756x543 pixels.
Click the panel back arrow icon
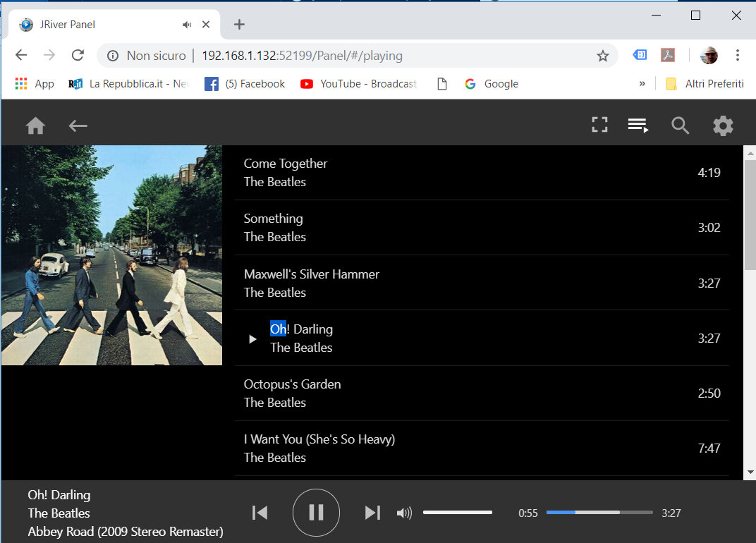click(x=78, y=126)
